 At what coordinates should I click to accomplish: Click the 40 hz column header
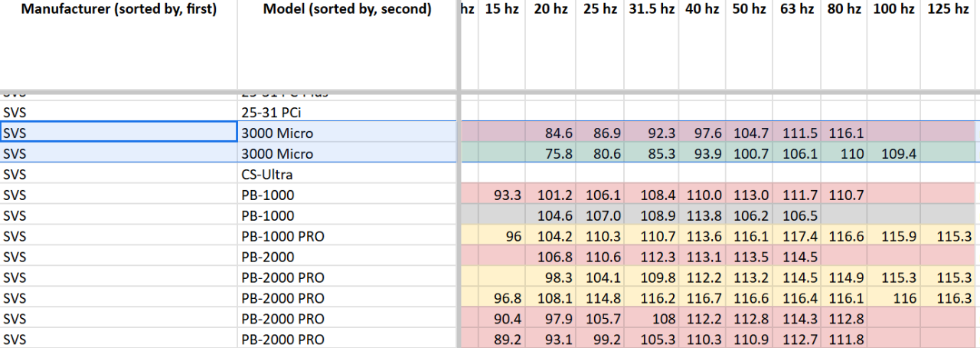pos(702,44)
